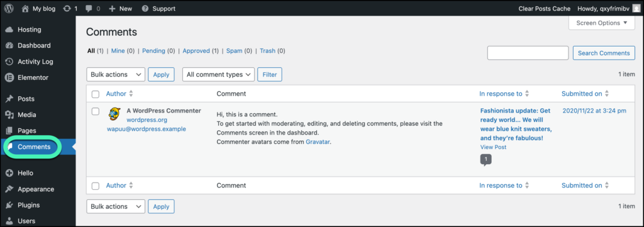Go to Posts in the sidebar menu

26,99
